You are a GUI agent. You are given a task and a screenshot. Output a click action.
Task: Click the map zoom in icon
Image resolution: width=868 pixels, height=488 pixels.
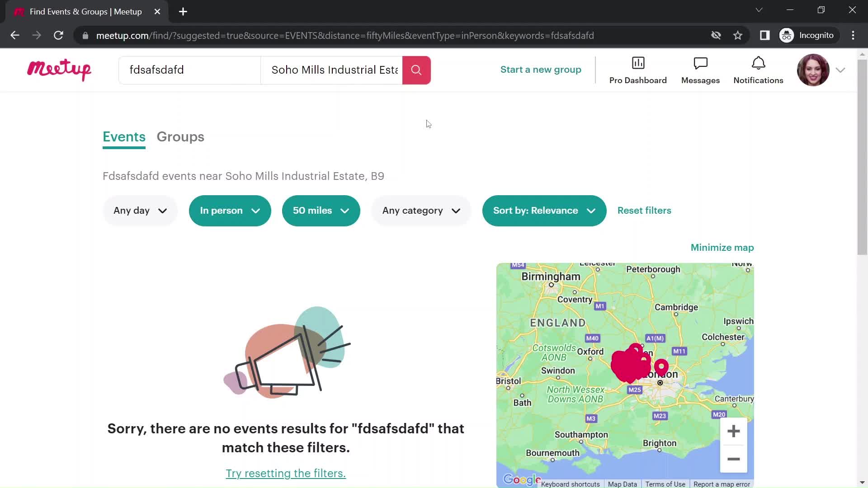click(x=733, y=432)
